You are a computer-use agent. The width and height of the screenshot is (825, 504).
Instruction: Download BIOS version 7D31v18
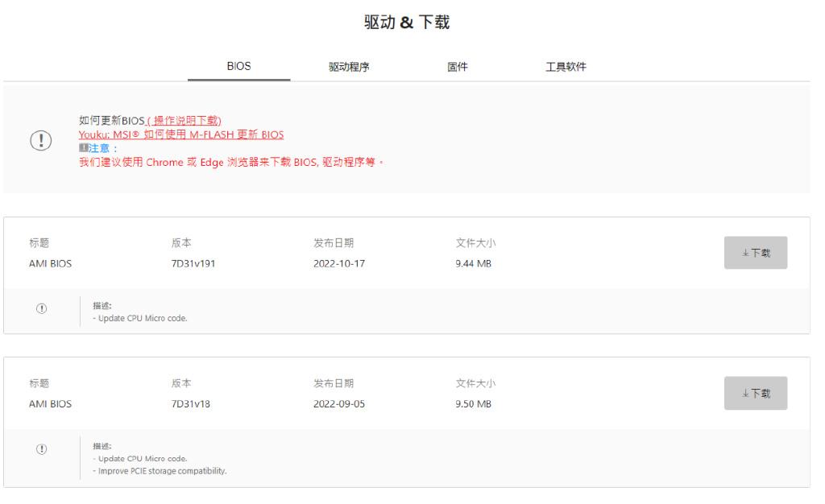[756, 392]
